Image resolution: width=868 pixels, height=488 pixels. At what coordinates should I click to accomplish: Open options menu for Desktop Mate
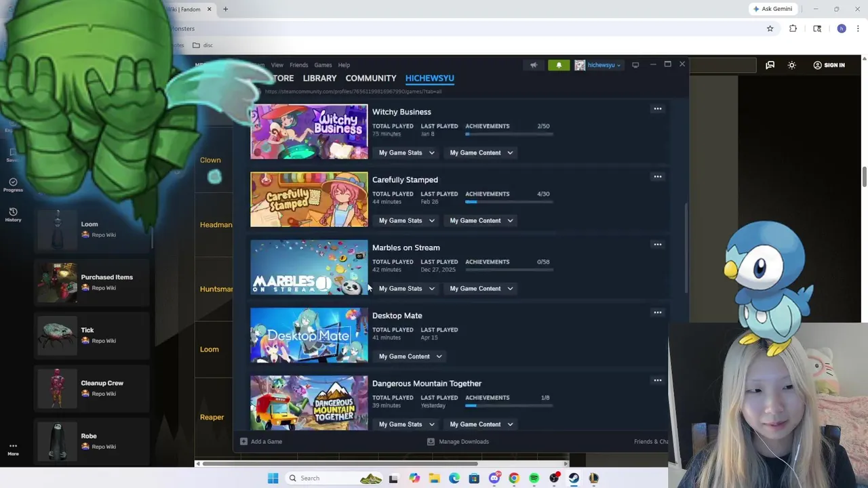pos(657,312)
